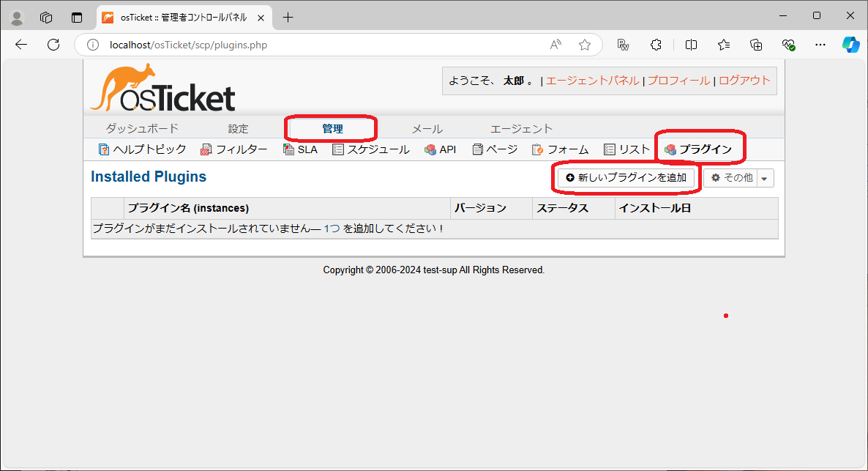Open the browser extensions icon
This screenshot has height=471, width=868.
point(656,45)
